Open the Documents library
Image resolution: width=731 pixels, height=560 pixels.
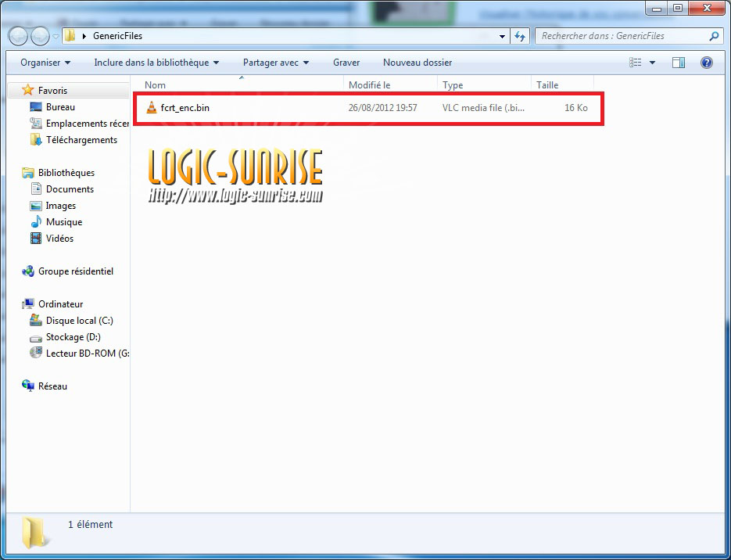pos(70,188)
